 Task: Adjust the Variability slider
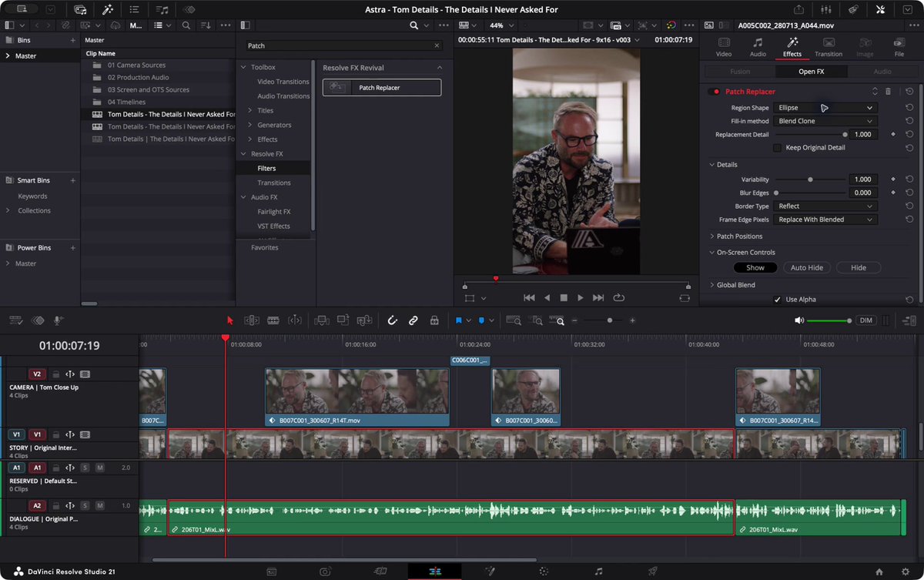[x=810, y=179]
